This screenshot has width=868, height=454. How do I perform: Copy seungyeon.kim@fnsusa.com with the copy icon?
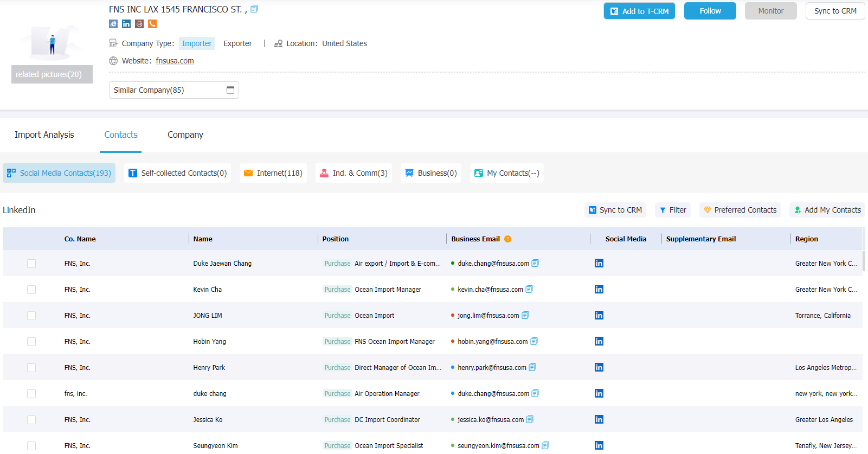click(x=545, y=445)
